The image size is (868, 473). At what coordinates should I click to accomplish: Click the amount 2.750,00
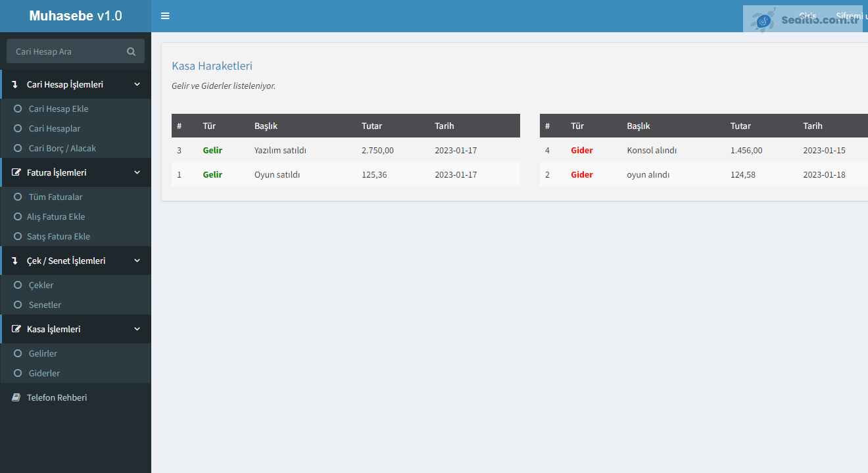[x=377, y=150]
